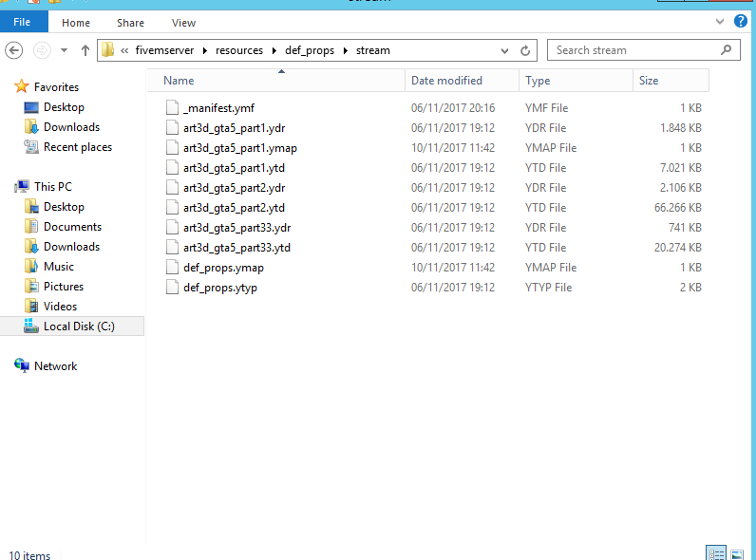Open Help with the question mark icon
756x560 pixels.
click(741, 21)
